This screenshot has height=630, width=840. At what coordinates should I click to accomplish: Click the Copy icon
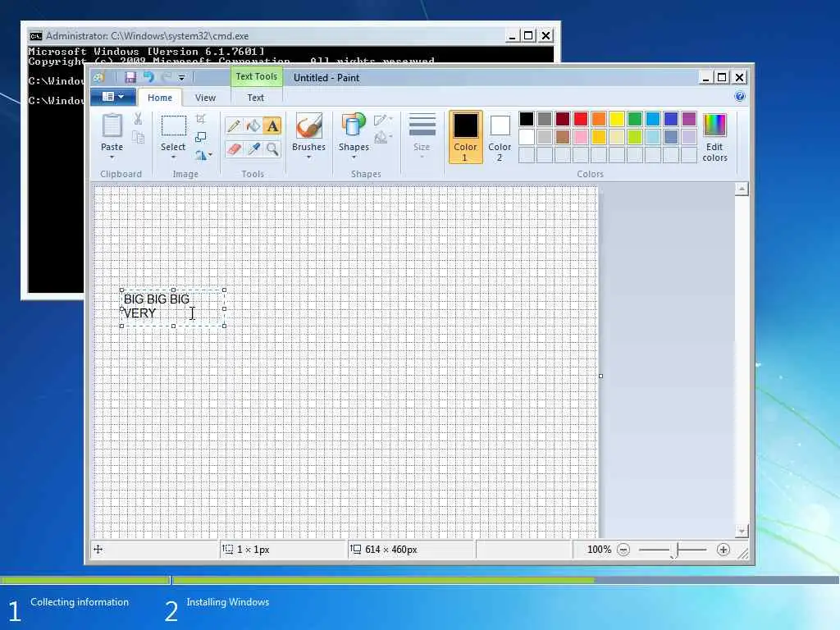138,138
